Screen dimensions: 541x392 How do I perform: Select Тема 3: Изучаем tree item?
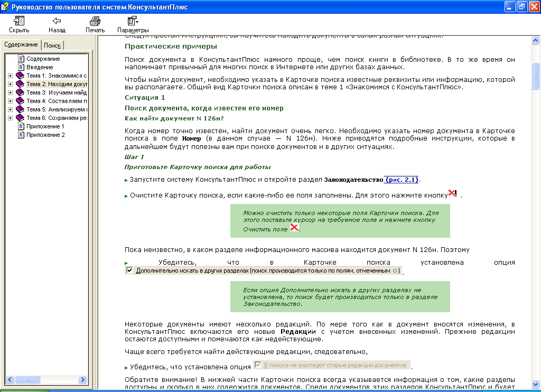click(57, 92)
